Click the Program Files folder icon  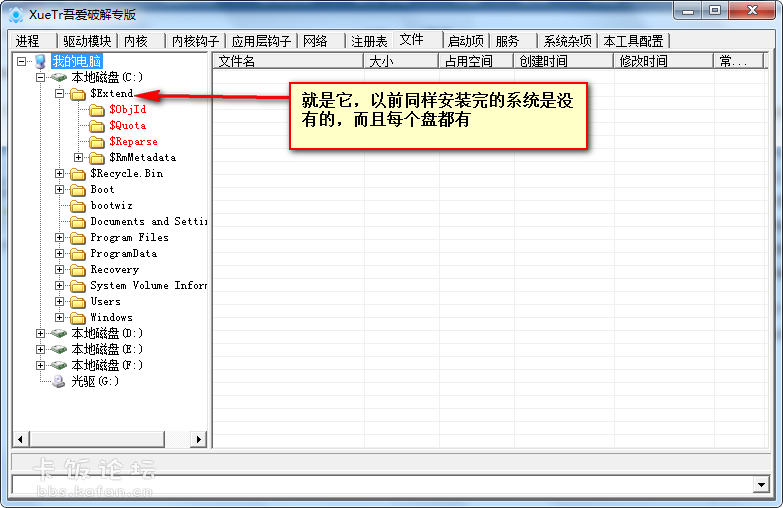tap(78, 238)
